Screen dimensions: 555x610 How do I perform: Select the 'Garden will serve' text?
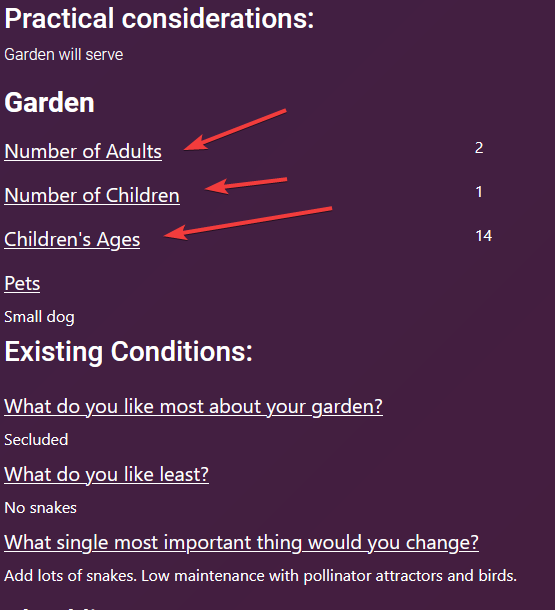[x=64, y=55]
